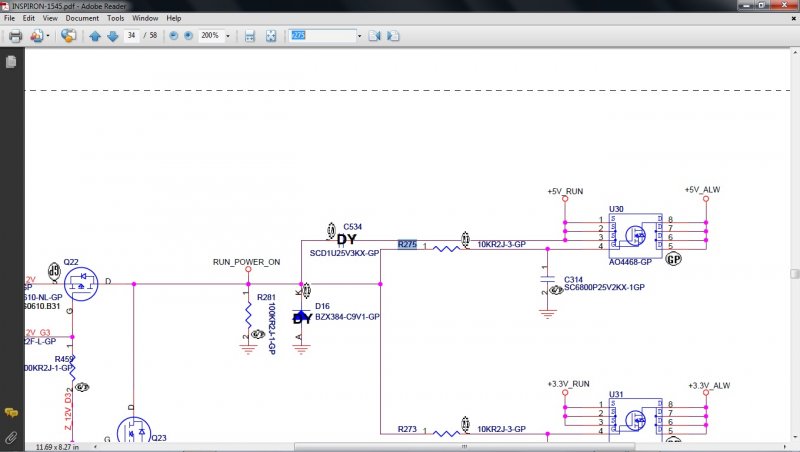This screenshot has height=452, width=800.
Task: Click the SCD1U25V3KX-GP part text
Action: coord(344,253)
